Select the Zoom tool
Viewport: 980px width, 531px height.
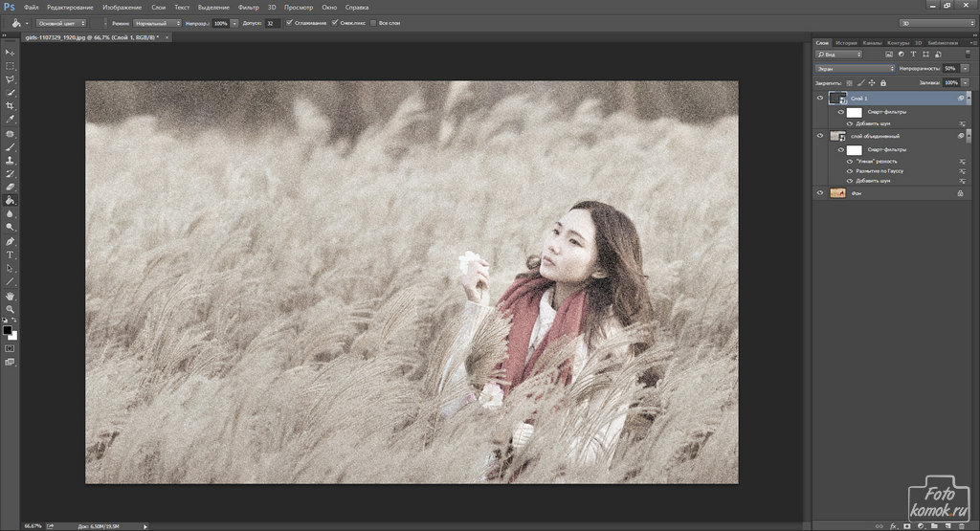(10, 309)
